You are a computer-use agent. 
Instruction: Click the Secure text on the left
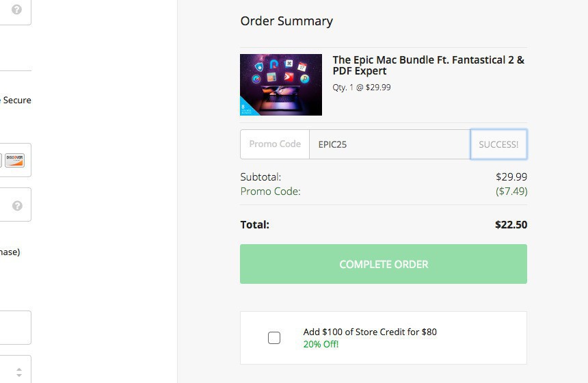pos(17,100)
